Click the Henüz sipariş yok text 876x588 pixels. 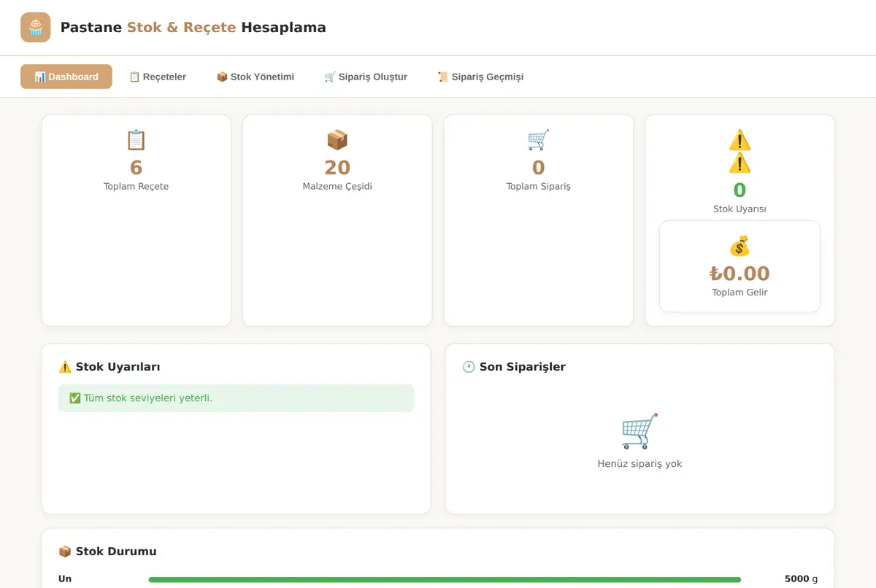point(640,464)
